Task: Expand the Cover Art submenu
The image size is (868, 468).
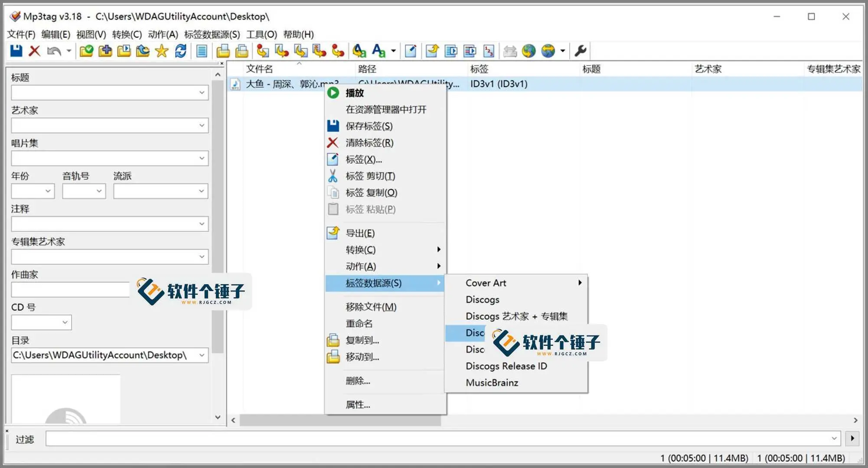Action: point(516,283)
